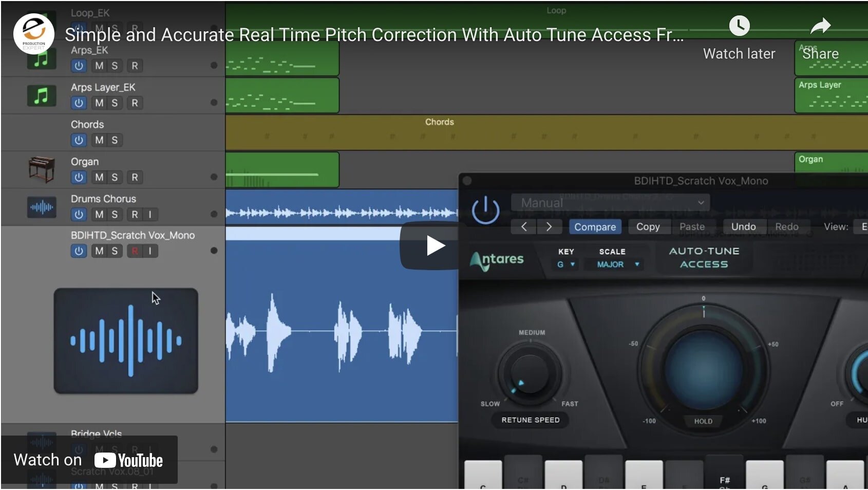Click the Drums Chorus waveform icon
This screenshot has height=490, width=868.
point(42,208)
